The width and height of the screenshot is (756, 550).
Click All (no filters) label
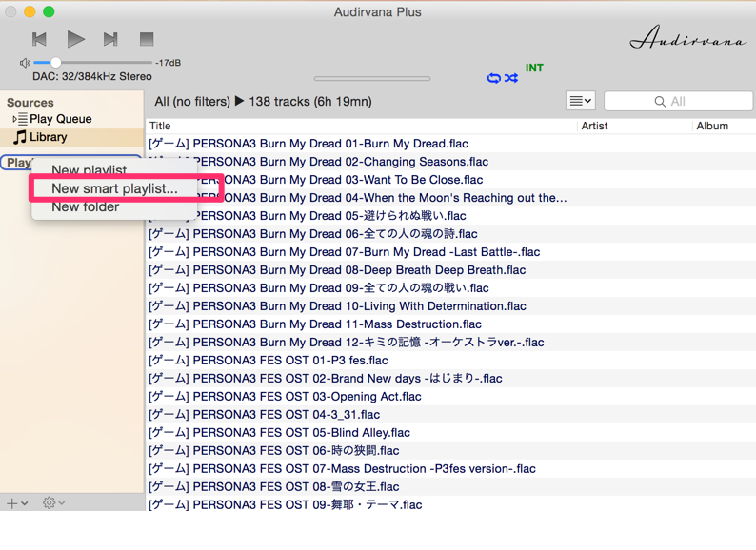[x=192, y=102]
